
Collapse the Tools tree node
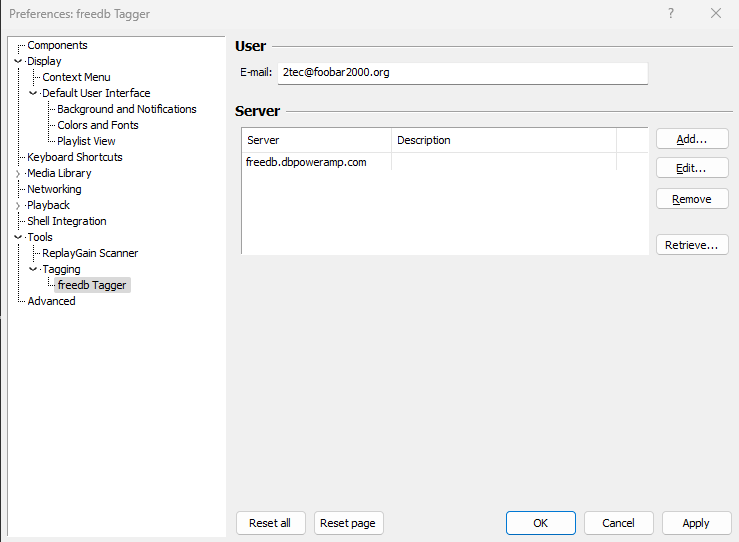click(18, 237)
